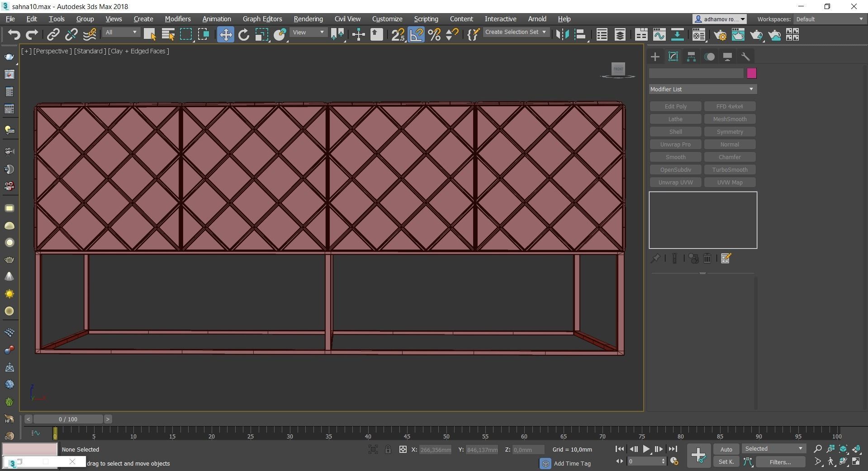Open the Material Editor icon

(x=698, y=35)
